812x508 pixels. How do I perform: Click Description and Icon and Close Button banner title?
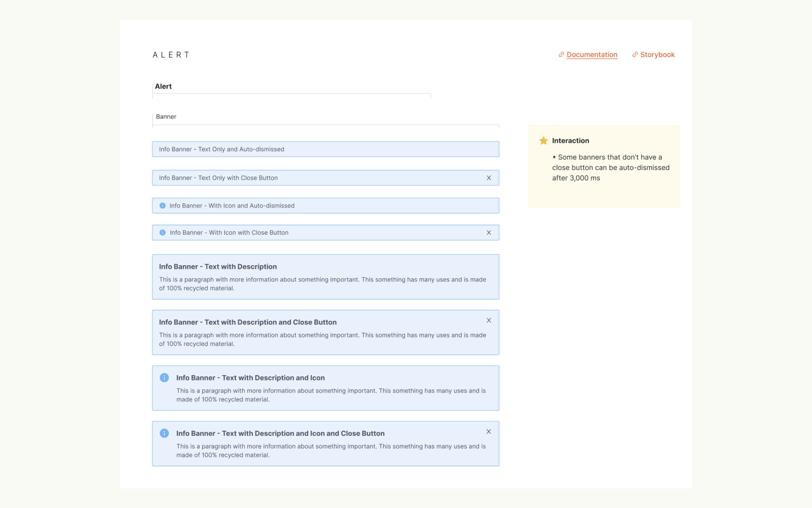(280, 433)
